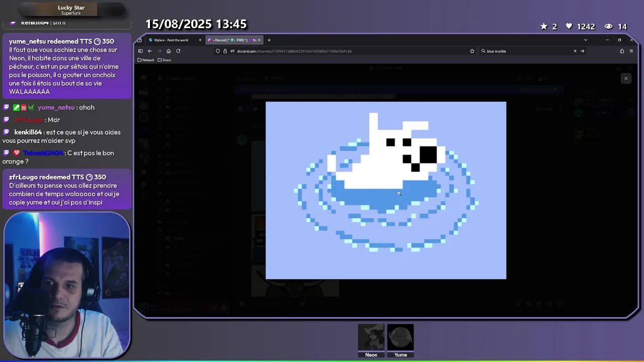Click the Lucky Star song title
Screen dimensions: 644x362
[71, 8]
